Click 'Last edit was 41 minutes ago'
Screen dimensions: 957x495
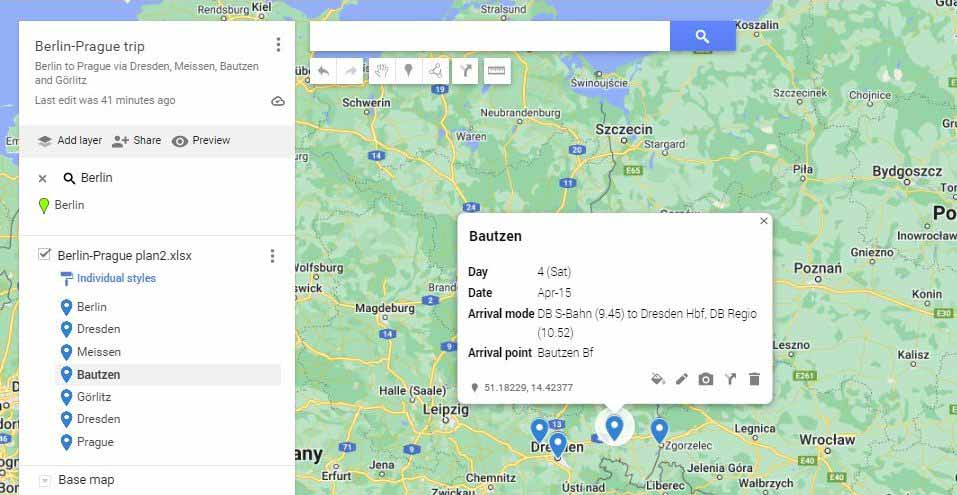point(105,100)
